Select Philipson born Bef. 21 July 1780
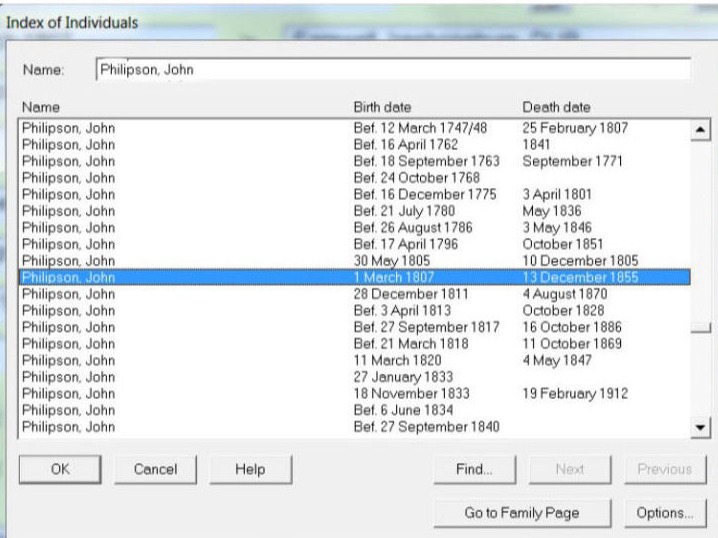The height and width of the screenshot is (538, 718). [x=354, y=211]
